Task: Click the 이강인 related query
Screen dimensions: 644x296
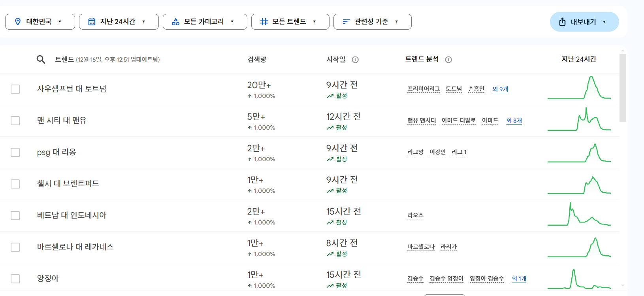Action: click(437, 152)
